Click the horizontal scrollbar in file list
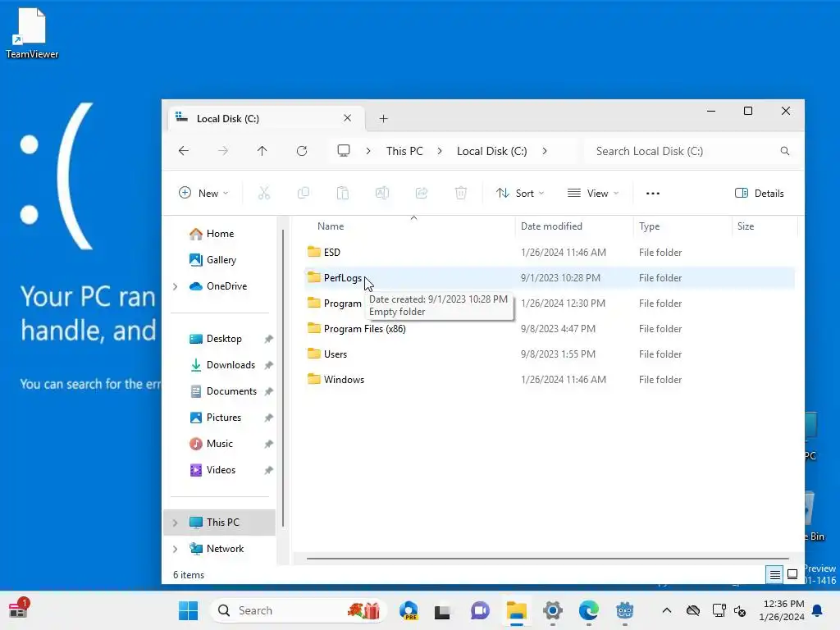This screenshot has width=840, height=630. [x=547, y=558]
